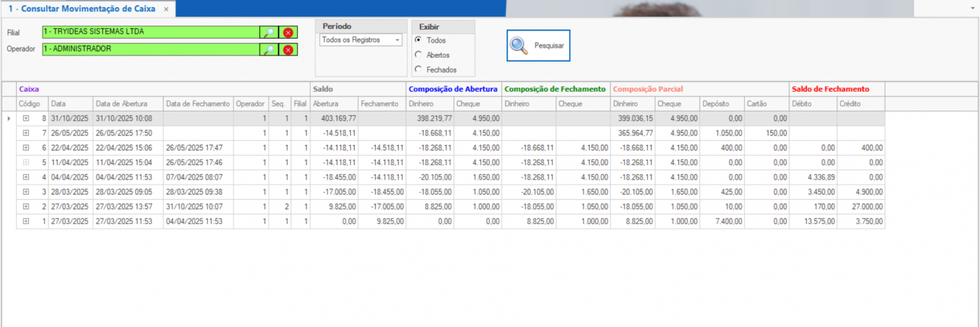Close the Consultar Movimentação de Caixa tab
Screen dimensions: 980x327
coord(166,9)
